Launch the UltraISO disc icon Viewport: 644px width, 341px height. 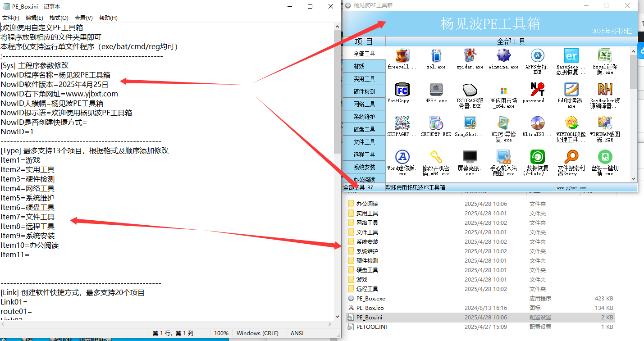537,123
